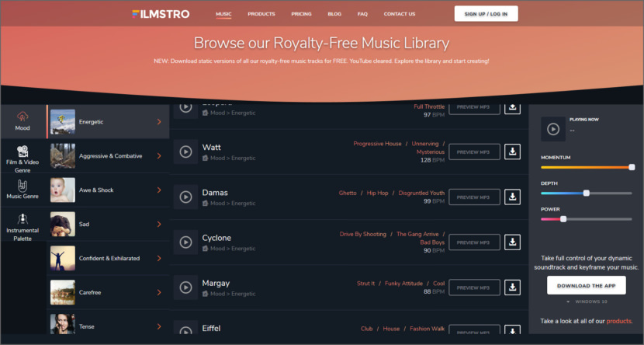Image resolution: width=644 pixels, height=345 pixels.
Task: Click the Eiffel track title
Action: tap(211, 328)
